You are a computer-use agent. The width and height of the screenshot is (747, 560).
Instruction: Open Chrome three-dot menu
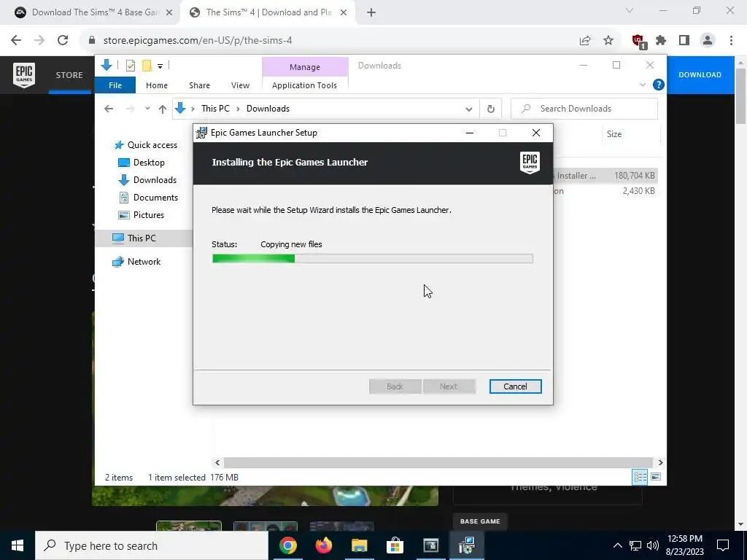(x=731, y=41)
